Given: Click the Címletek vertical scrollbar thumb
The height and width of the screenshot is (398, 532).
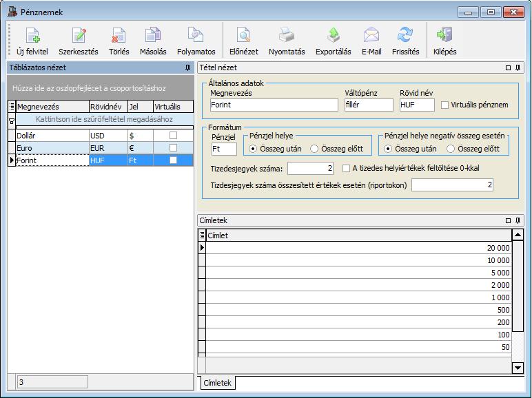Looking at the screenshot, I should point(518,286).
